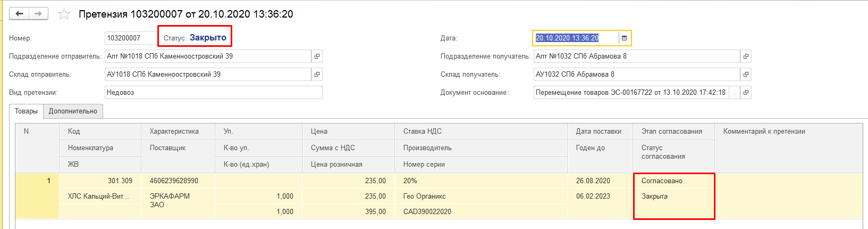The height and width of the screenshot is (229, 868).
Task: Click the back navigation arrow
Action: click(19, 14)
